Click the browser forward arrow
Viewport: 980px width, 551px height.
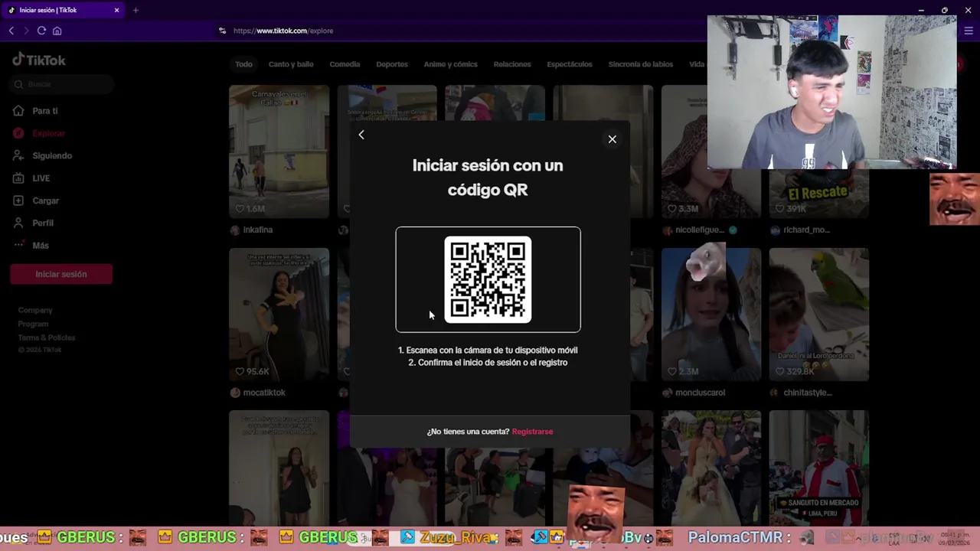[26, 31]
